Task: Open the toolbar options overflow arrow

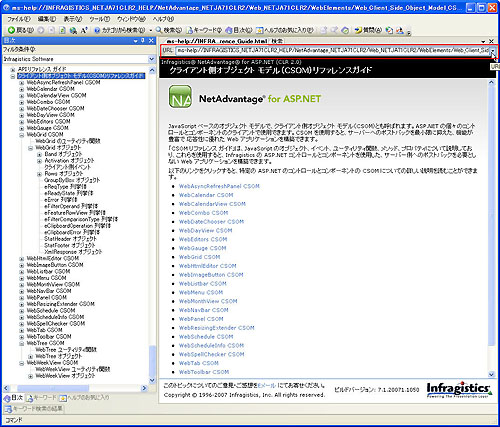Action: [x=409, y=32]
